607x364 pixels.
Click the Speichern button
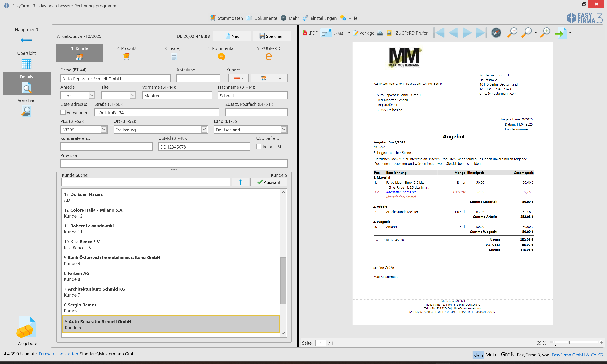272,36
